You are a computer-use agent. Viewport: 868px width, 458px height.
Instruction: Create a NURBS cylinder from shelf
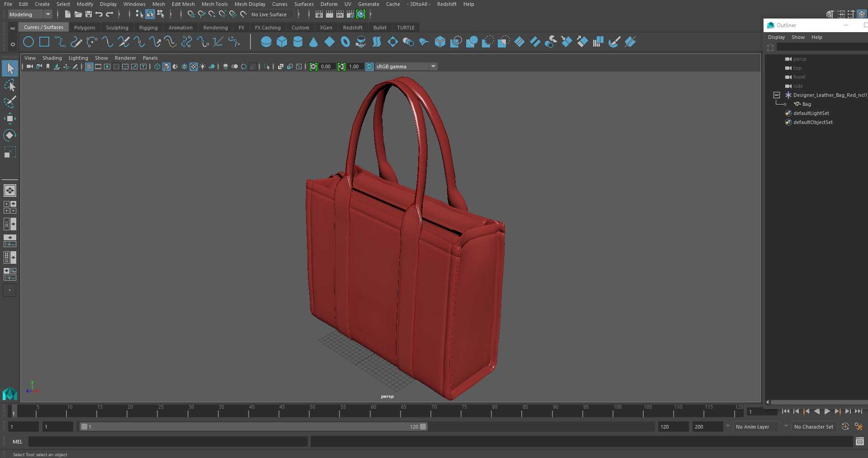(298, 42)
